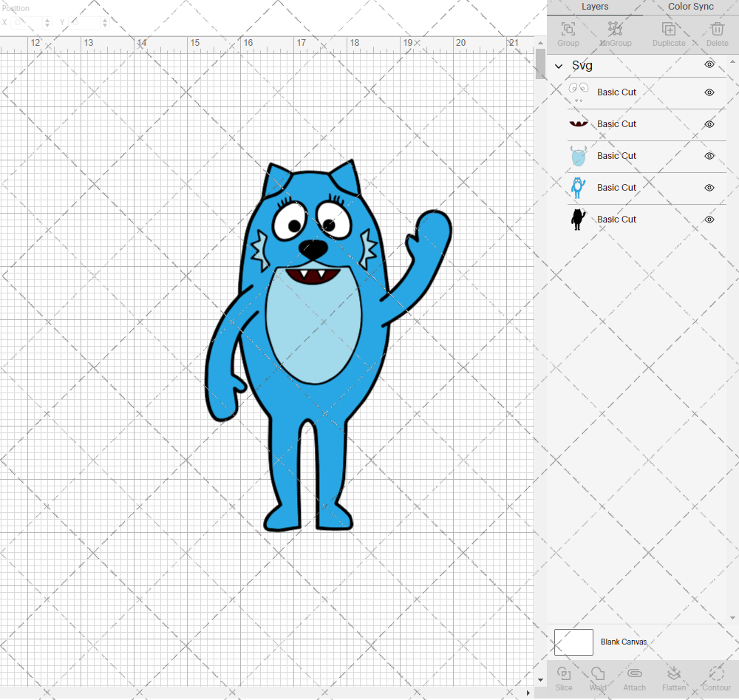Click the Blank Canvas label

624,642
